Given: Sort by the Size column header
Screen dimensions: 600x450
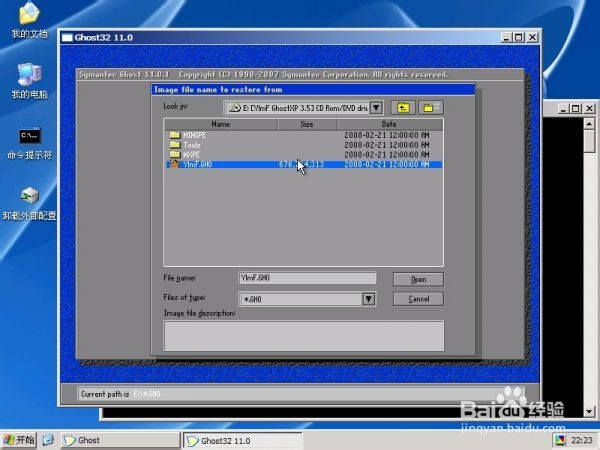Looking at the screenshot, I should coord(307,124).
